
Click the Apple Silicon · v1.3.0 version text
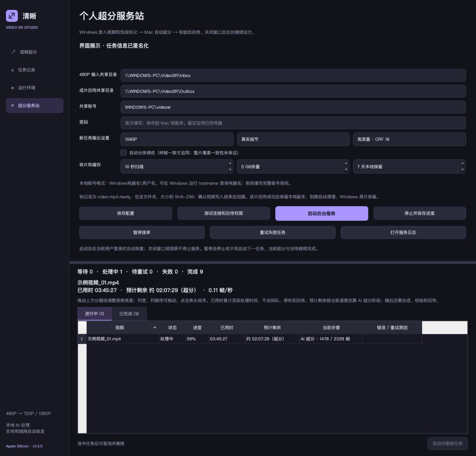[x=24, y=446]
